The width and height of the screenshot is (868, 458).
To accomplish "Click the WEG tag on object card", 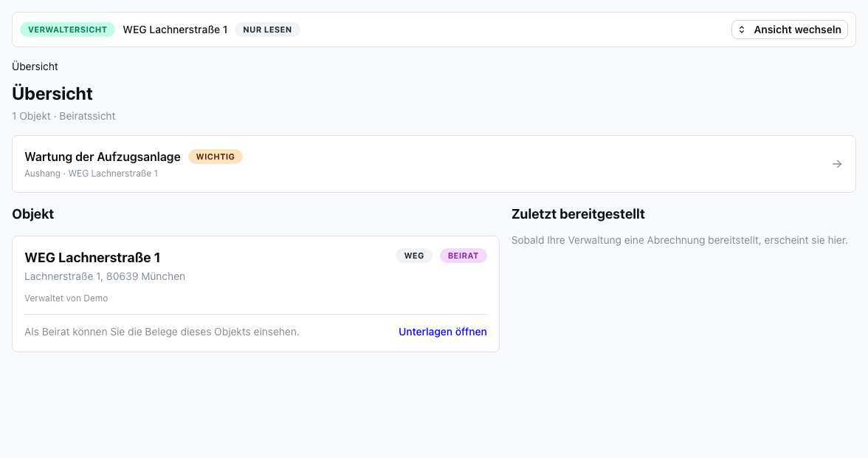I will click(414, 256).
